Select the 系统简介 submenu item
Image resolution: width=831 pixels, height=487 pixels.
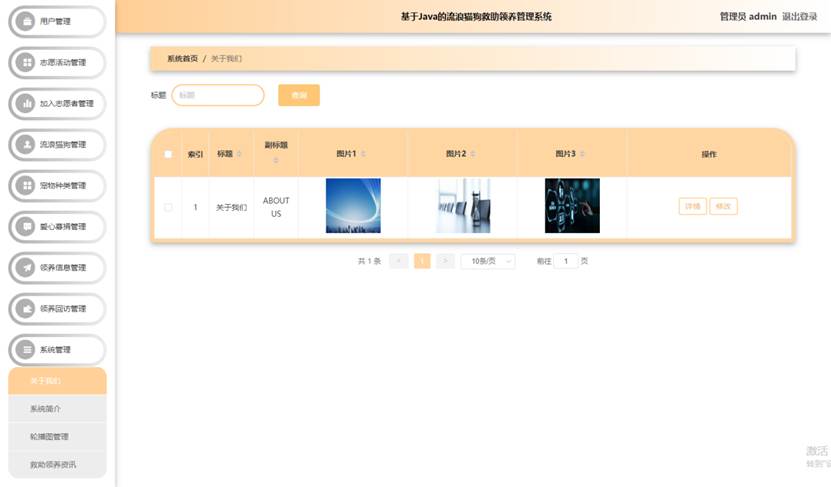(57, 409)
